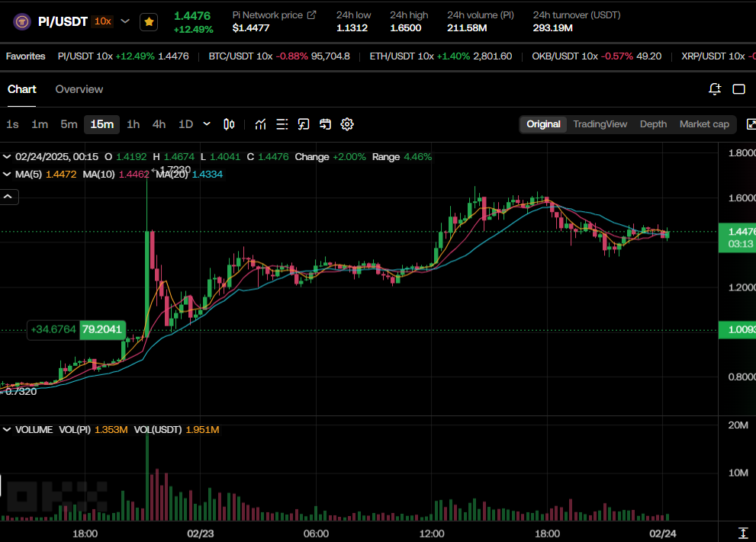Click the 24h low value 1.1312
The image size is (756, 542).
[352, 28]
